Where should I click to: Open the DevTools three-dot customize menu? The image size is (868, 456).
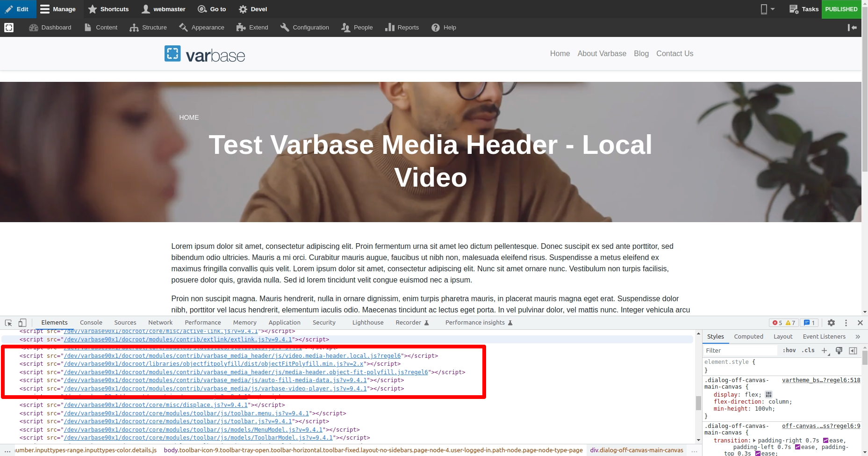[846, 323]
